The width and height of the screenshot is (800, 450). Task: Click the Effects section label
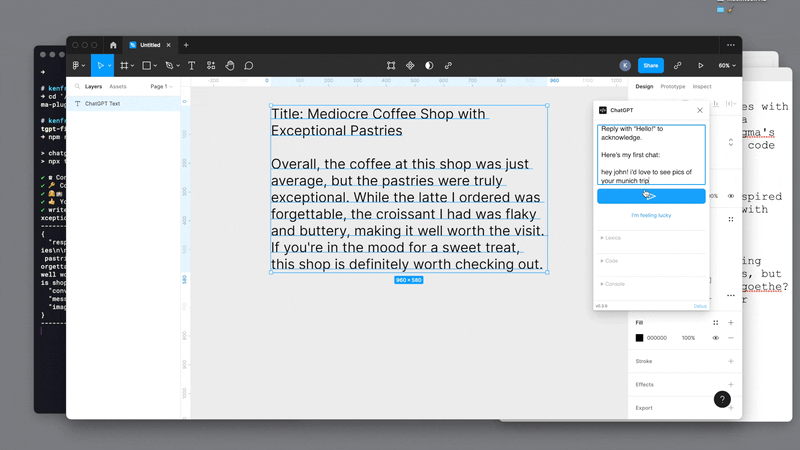(644, 384)
